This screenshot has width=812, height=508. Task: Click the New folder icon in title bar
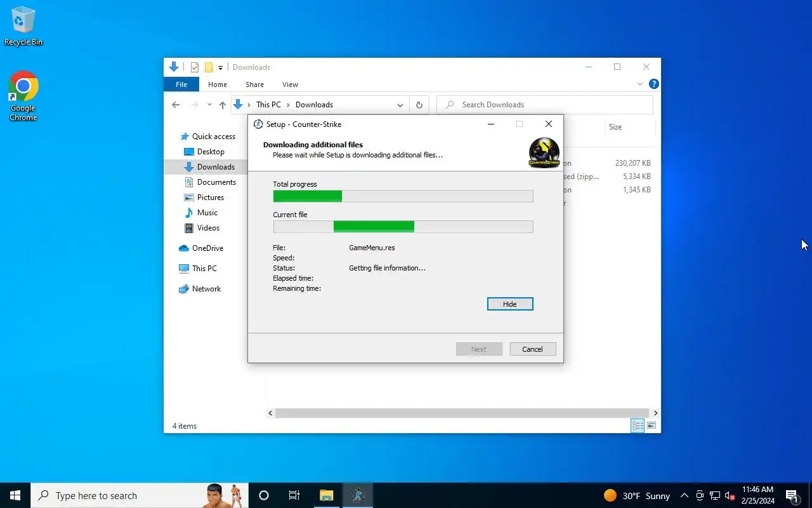208,67
